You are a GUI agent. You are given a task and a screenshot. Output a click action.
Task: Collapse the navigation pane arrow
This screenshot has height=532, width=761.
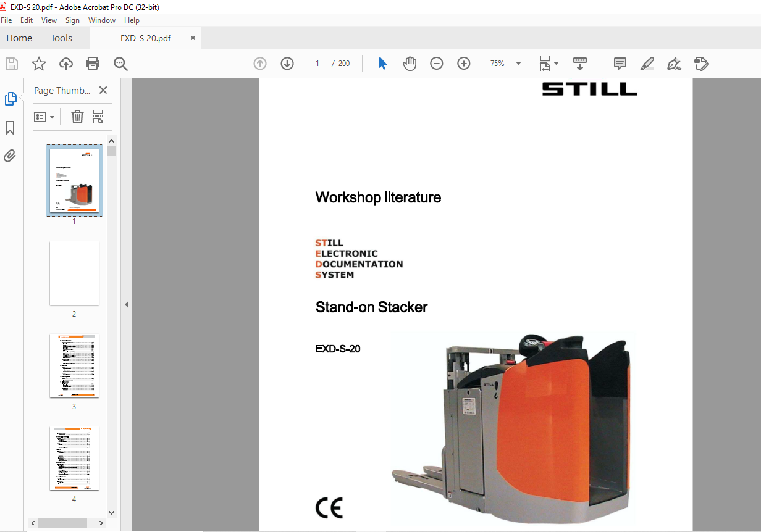[x=127, y=304]
